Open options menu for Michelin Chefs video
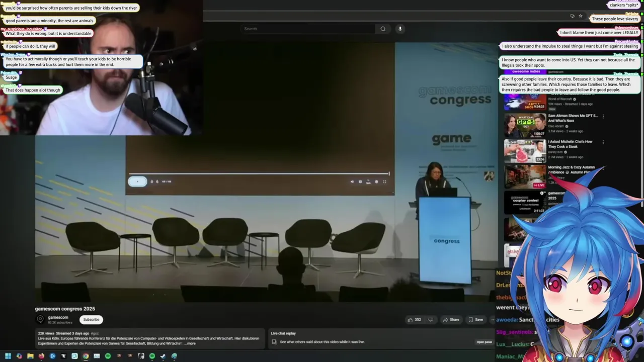644x362 pixels. [x=603, y=142]
